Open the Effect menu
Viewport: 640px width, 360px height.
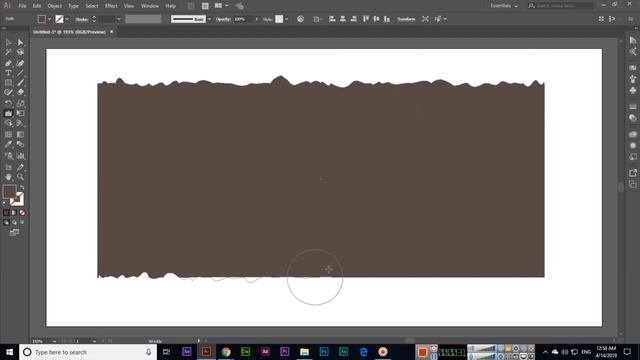click(x=111, y=6)
